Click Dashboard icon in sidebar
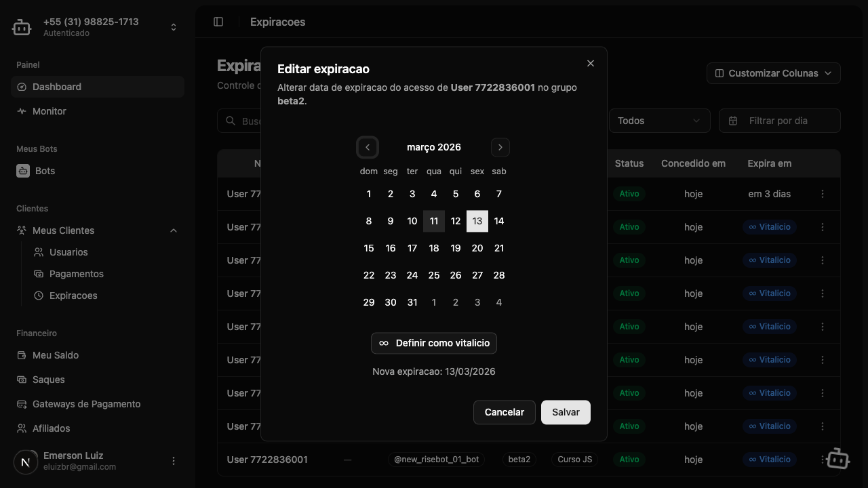 pos(22,87)
